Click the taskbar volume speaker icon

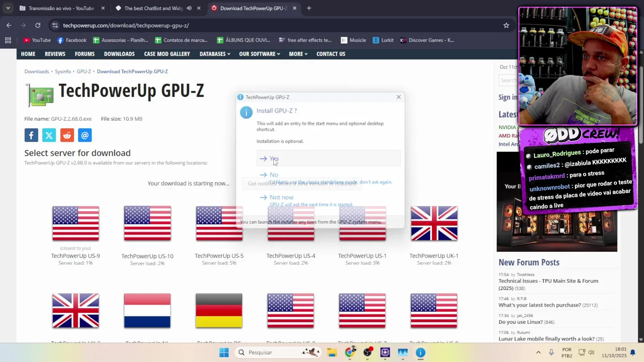tap(592, 352)
